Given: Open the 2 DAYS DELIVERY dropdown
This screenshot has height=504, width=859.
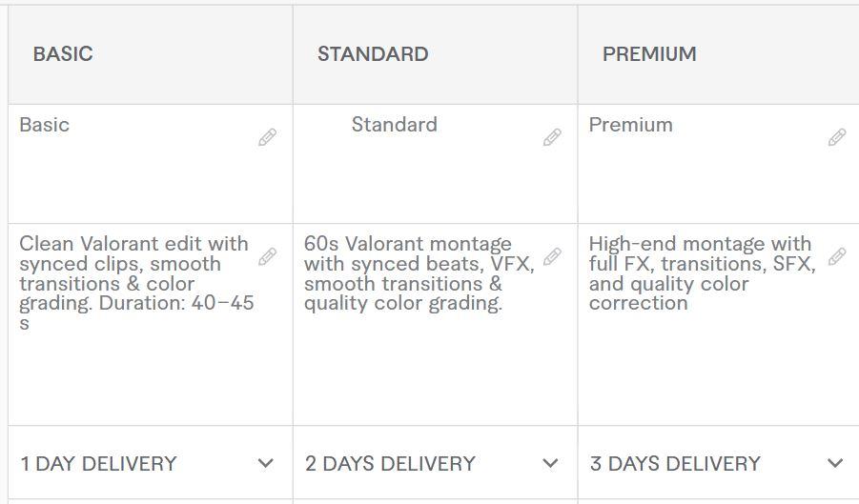Looking at the screenshot, I should [429, 464].
